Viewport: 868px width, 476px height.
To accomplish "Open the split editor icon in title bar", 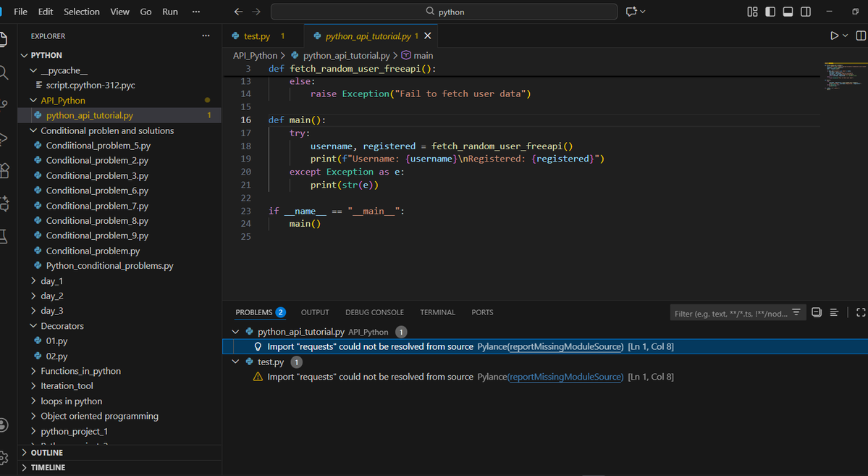I will click(860, 35).
